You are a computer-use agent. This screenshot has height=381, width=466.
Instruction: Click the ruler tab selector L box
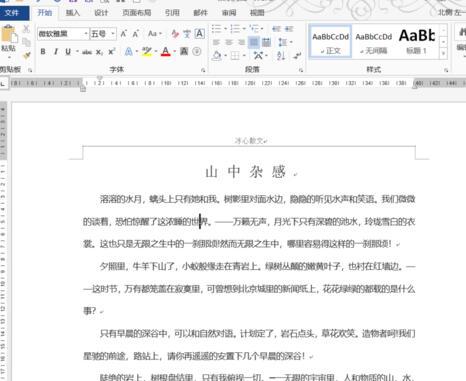3,83
